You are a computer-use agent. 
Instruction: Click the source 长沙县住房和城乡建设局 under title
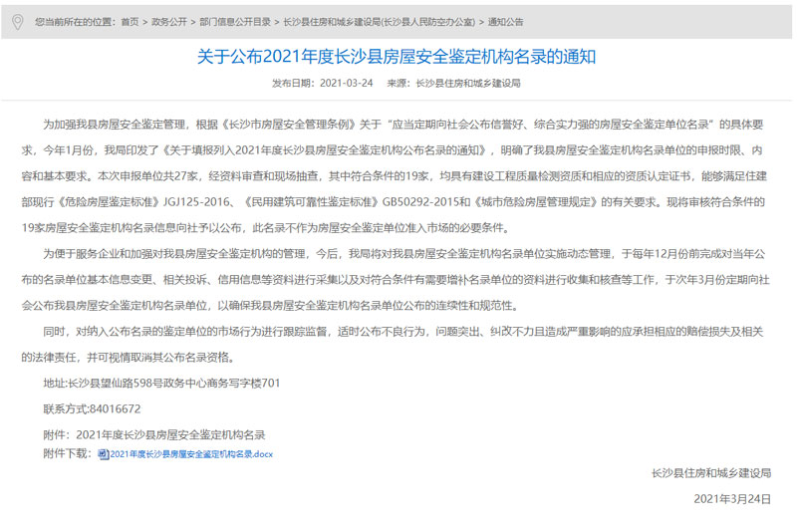[x=467, y=84]
